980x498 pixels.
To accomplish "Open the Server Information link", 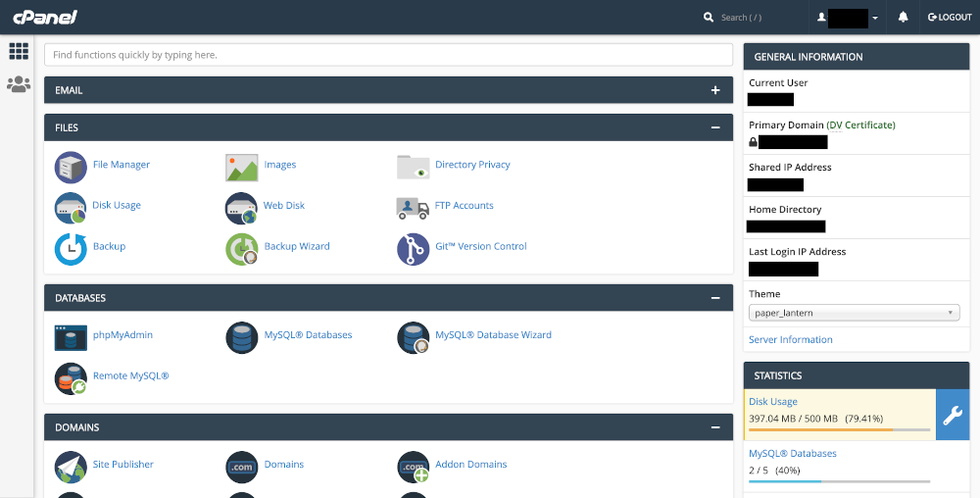I will 791,340.
